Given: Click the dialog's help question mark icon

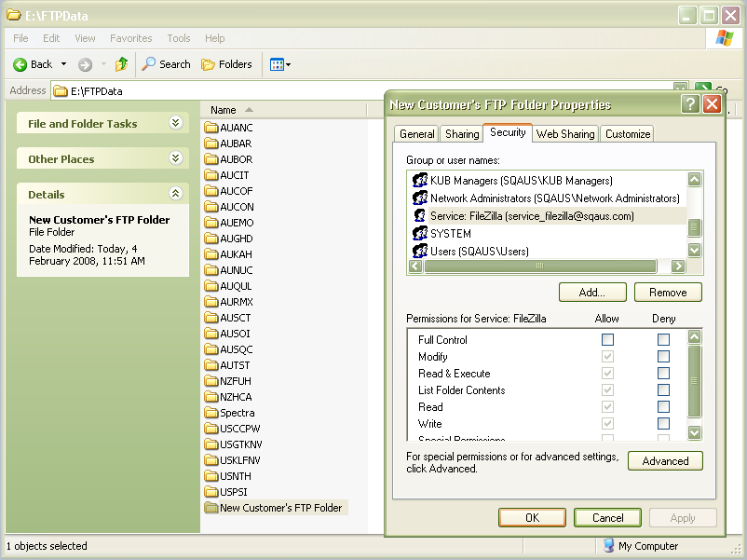Looking at the screenshot, I should 690,104.
